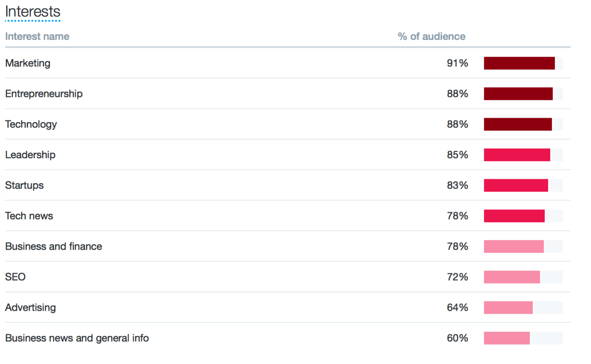Click the SEO interest label
The width and height of the screenshot is (591, 364).
click(x=15, y=277)
